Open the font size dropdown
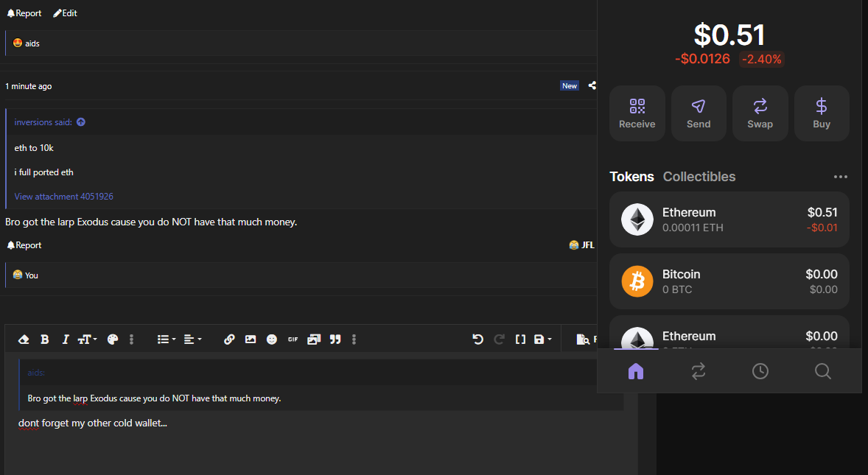This screenshot has height=475, width=868. pyautogui.click(x=87, y=339)
